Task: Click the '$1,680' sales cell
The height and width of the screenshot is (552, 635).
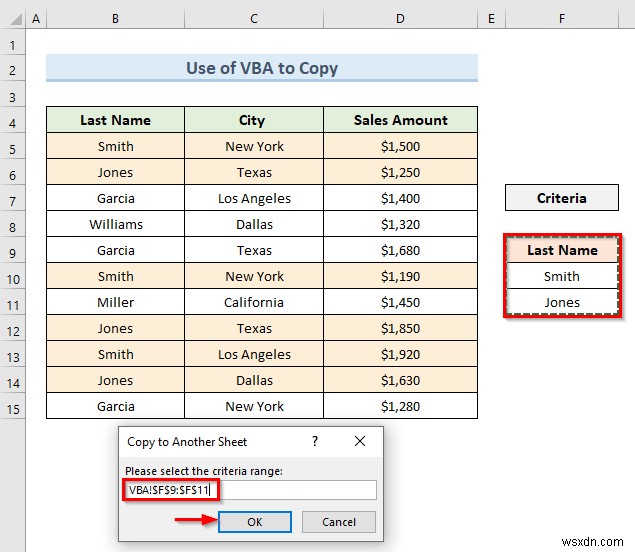Action: pos(401,250)
